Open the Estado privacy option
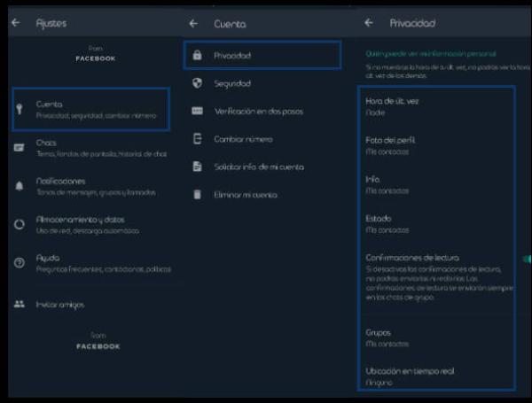The height and width of the screenshot is (403, 532). click(436, 224)
